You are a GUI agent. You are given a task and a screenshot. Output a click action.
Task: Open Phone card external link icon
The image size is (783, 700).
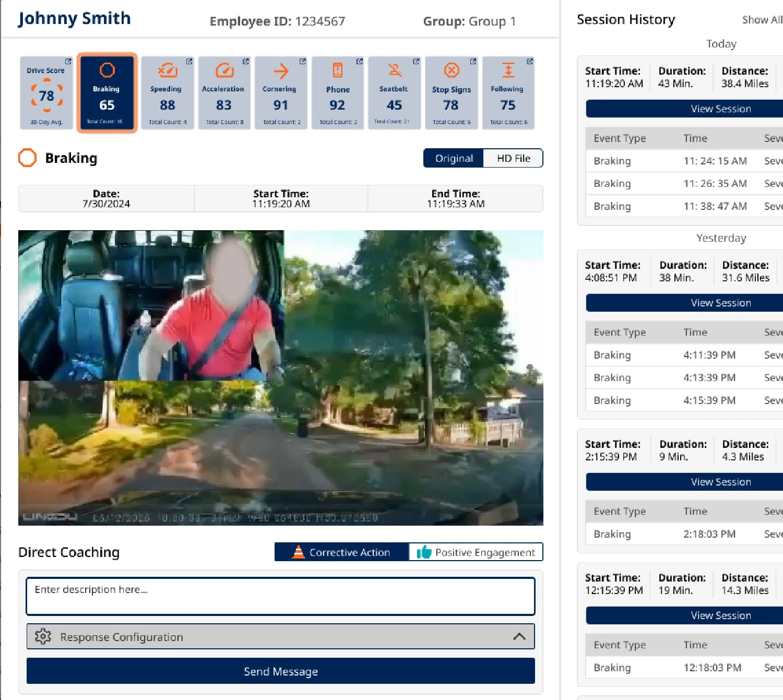[x=359, y=62]
